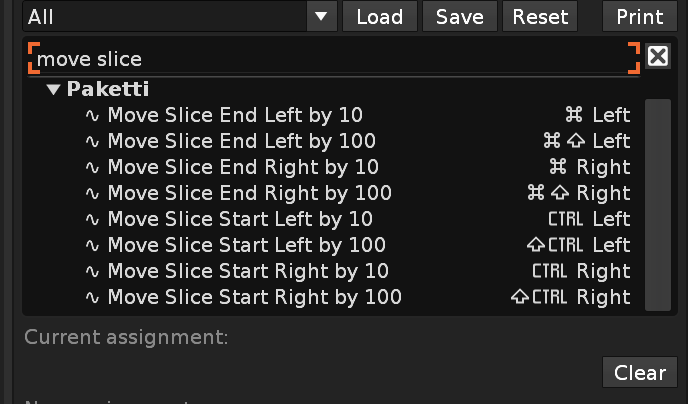Viewport: 688px width, 404px height.
Task: Click the wave icon beside Move Slice Start Right by 100
Action: pos(93,297)
